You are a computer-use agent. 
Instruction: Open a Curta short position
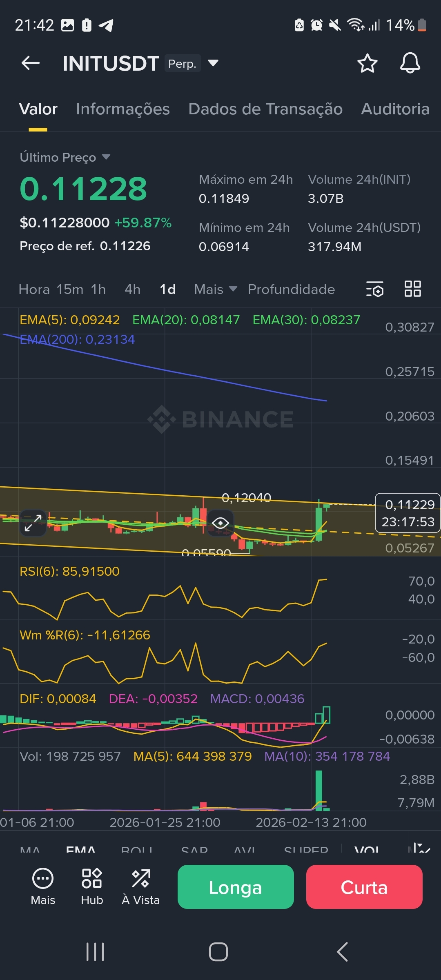click(x=364, y=887)
